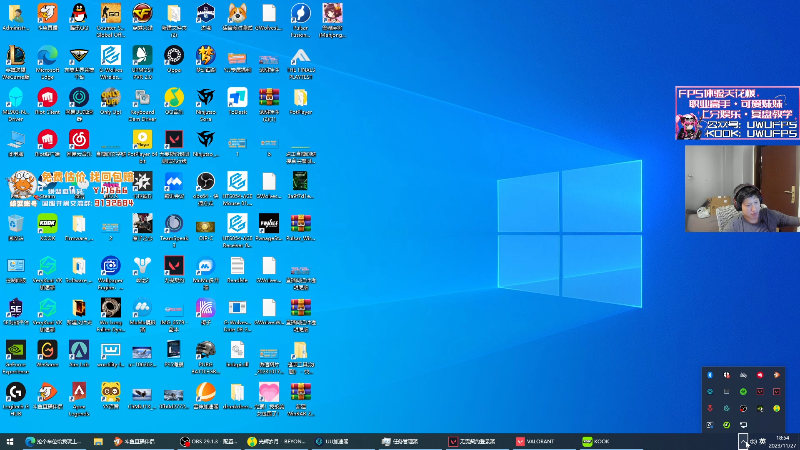Open the volume speaker tray icon
The width and height of the screenshot is (800, 450).
pyautogui.click(x=753, y=441)
